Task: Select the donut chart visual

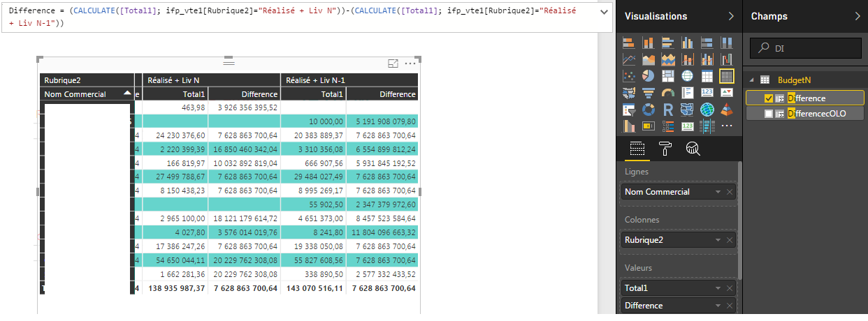Action: [x=648, y=109]
